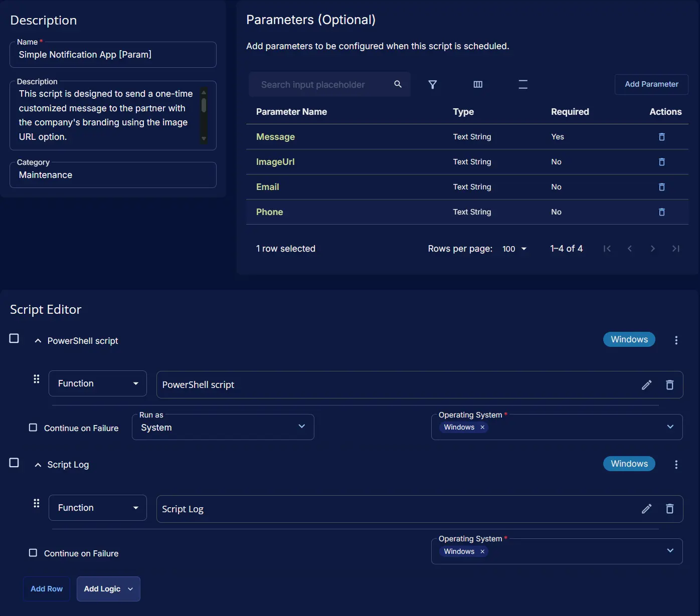The image size is (700, 616).
Task: Delete the PowerShell script function row
Action: (669, 385)
